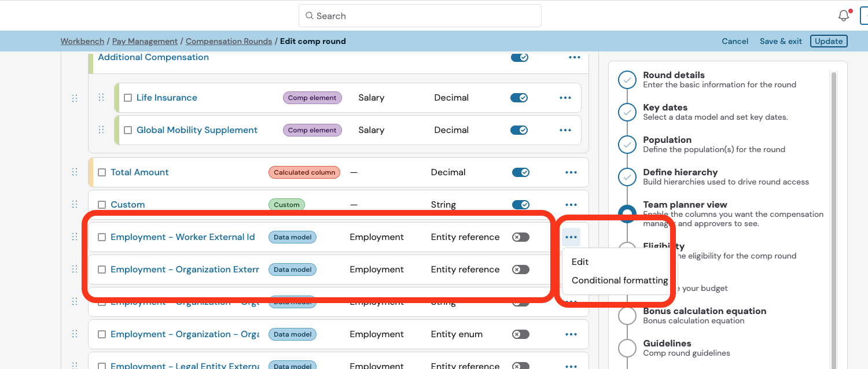Open three-dot menu for Global Mobility Supplement
Image resolution: width=868 pixels, height=369 pixels.
coord(565,130)
